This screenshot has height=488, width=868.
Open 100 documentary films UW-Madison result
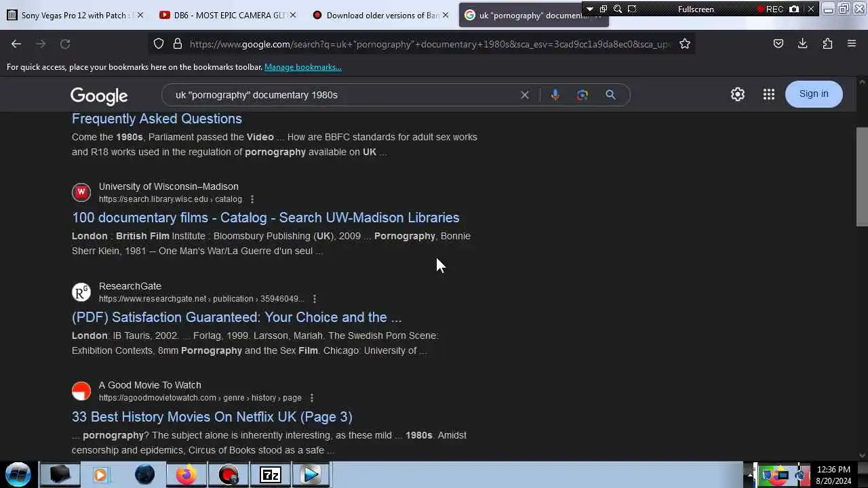click(x=266, y=218)
